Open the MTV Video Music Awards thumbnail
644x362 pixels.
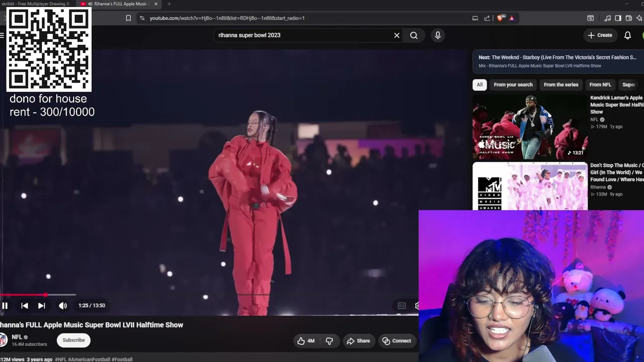(530, 186)
